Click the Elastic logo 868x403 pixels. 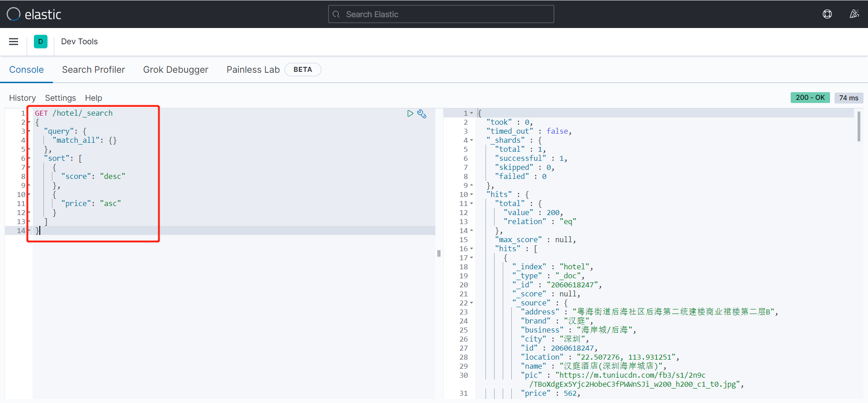34,14
